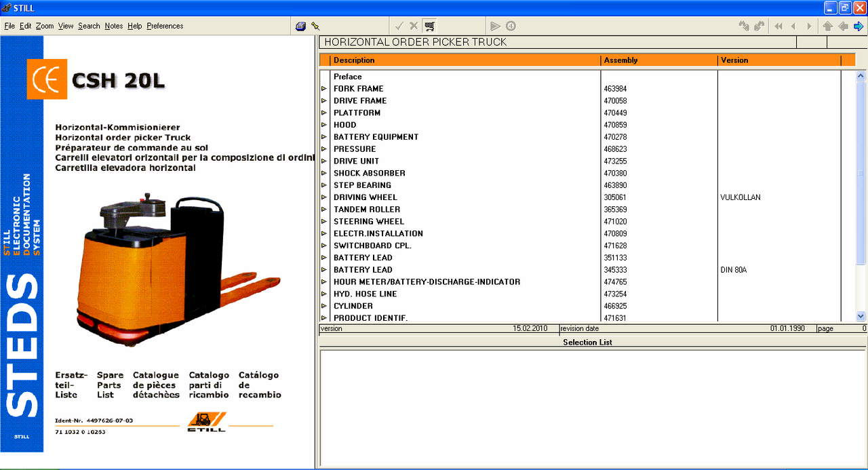This screenshot has width=868, height=470.
Task: Click the second binoculars search-next icon
Action: pyautogui.click(x=759, y=26)
